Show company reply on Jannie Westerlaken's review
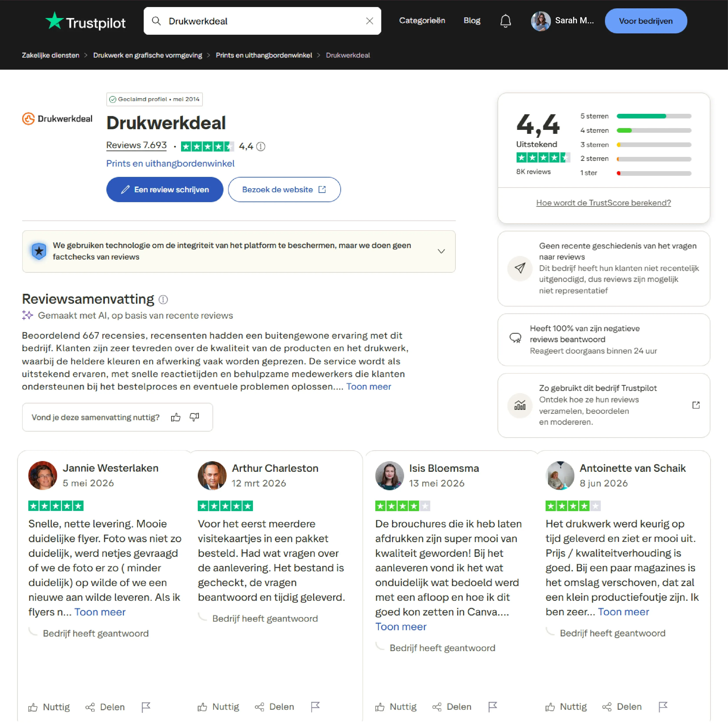The image size is (728, 728). pos(96,634)
